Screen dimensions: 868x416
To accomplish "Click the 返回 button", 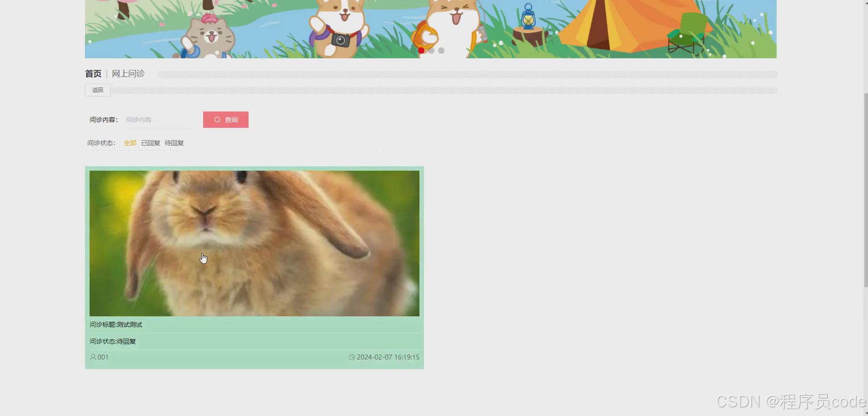I will (x=98, y=90).
